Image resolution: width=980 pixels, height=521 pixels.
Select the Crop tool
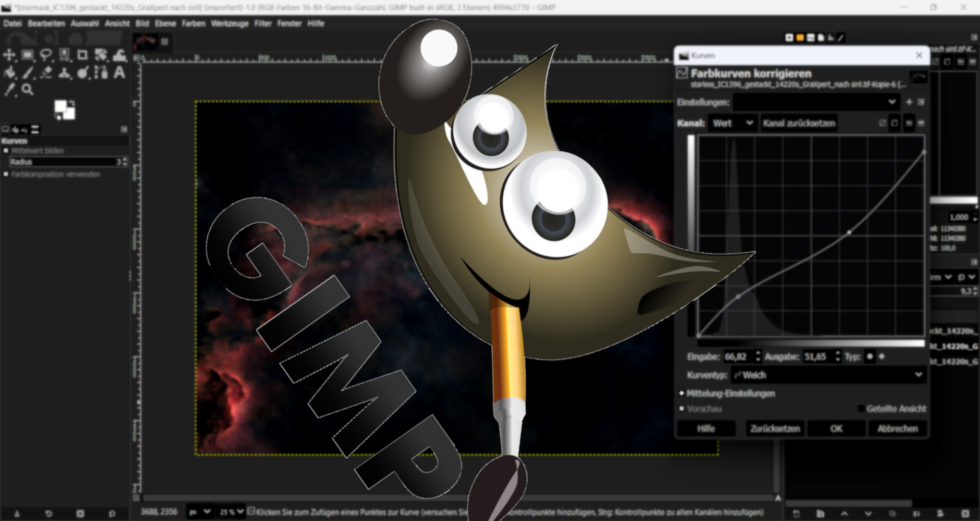82,55
